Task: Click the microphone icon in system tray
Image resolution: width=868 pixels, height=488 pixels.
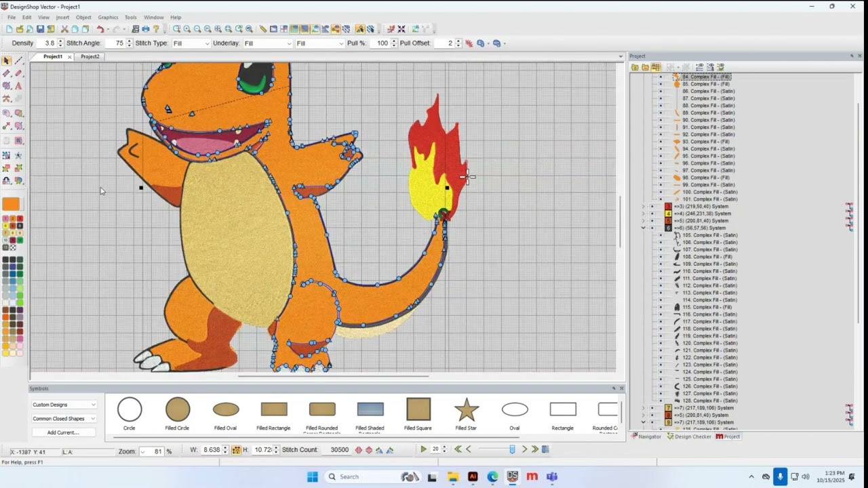Action: [780, 476]
